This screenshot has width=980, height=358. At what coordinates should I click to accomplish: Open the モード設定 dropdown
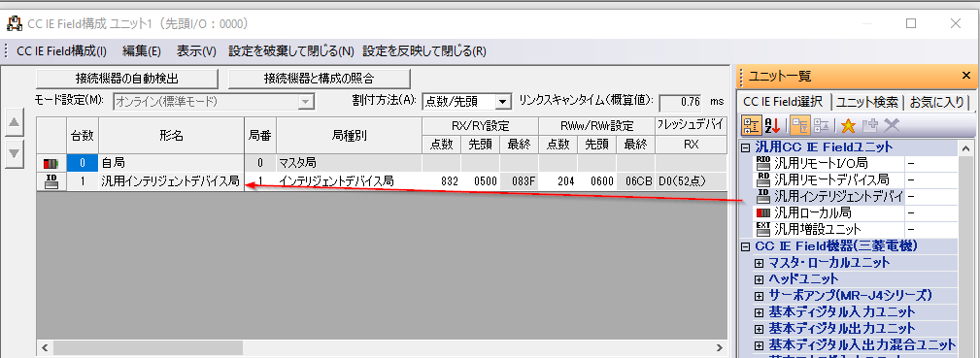(306, 101)
